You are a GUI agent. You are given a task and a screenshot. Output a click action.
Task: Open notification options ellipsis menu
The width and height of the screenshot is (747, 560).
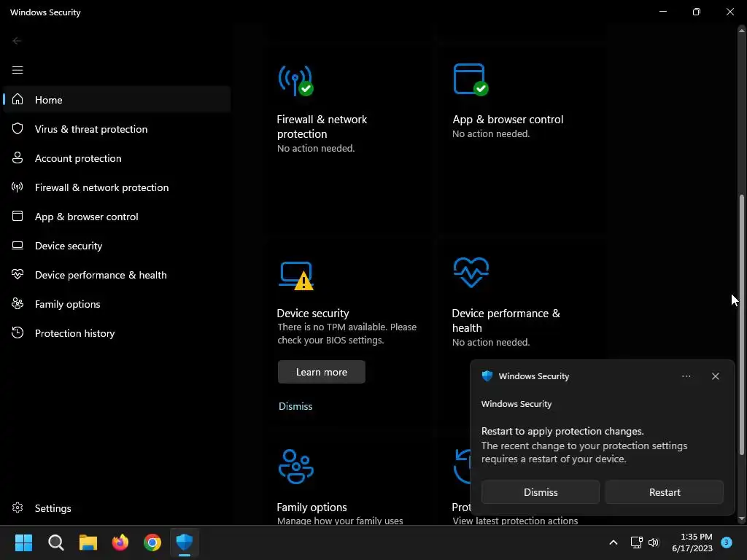tap(686, 376)
